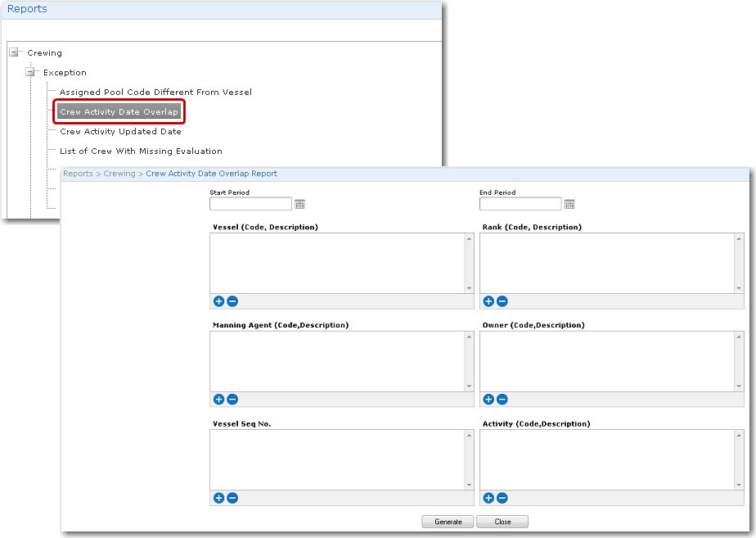Screen dimensions: 756x538
Task: Collapse the Crewing tree node
Action: tap(14, 52)
